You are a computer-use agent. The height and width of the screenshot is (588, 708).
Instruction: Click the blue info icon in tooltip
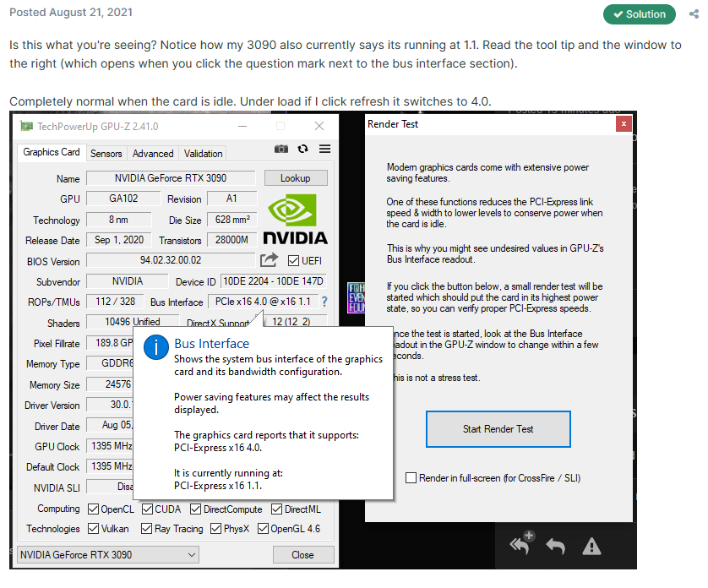point(156,347)
